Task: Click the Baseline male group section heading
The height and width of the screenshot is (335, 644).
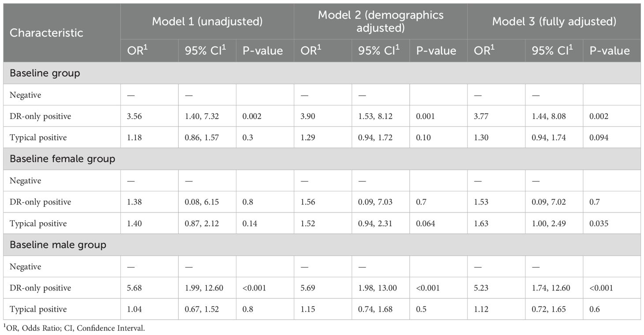Action: point(58,245)
